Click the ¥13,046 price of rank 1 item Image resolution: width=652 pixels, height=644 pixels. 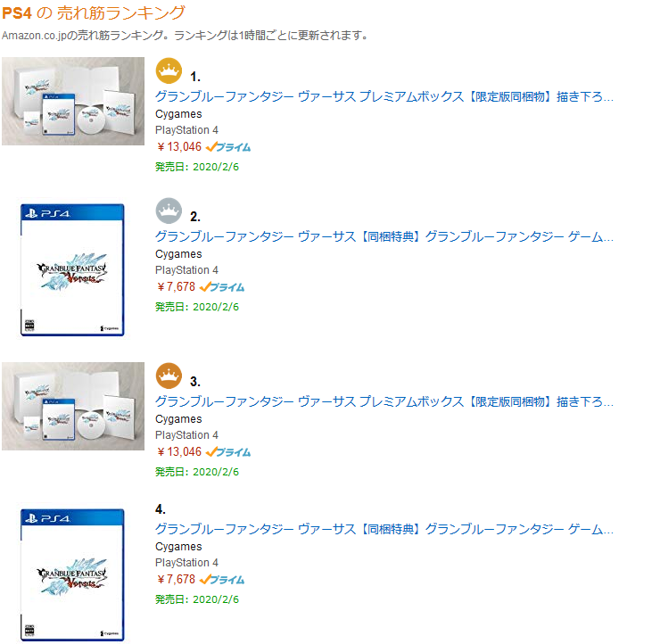click(179, 147)
